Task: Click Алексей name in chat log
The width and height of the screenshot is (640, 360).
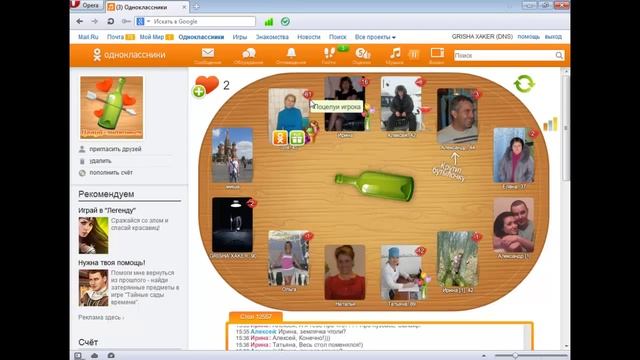Action: click(263, 332)
